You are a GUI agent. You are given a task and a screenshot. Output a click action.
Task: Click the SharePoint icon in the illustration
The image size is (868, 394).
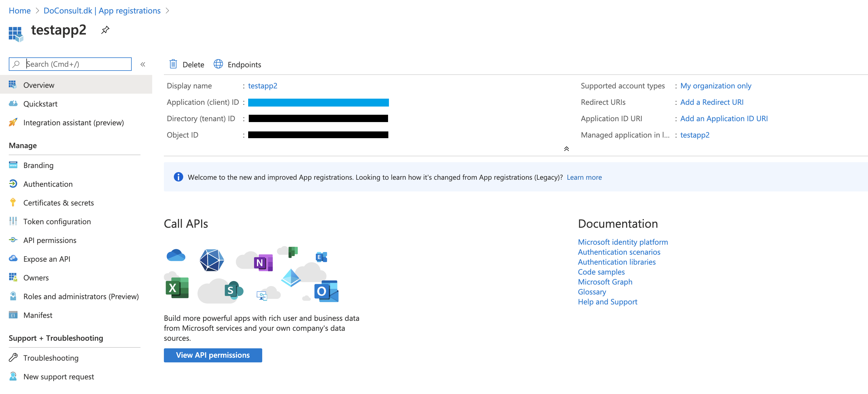234,290
